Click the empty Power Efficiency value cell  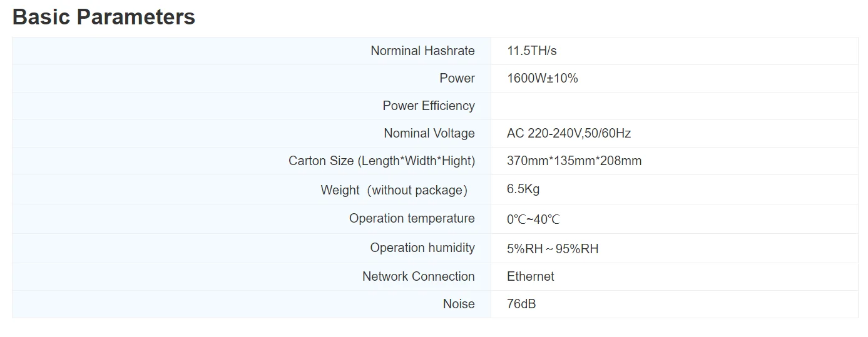pyautogui.click(x=674, y=106)
